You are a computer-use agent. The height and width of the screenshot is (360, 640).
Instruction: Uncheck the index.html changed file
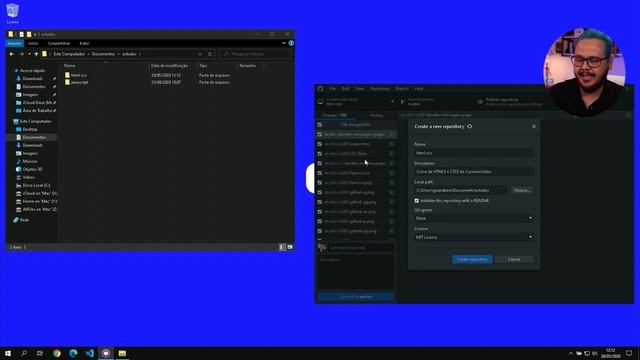(x=320, y=144)
